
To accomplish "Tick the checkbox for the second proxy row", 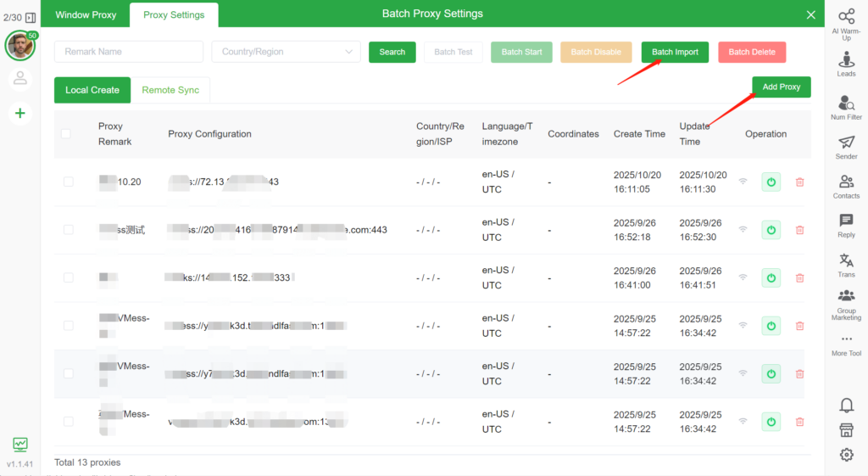I will point(68,230).
